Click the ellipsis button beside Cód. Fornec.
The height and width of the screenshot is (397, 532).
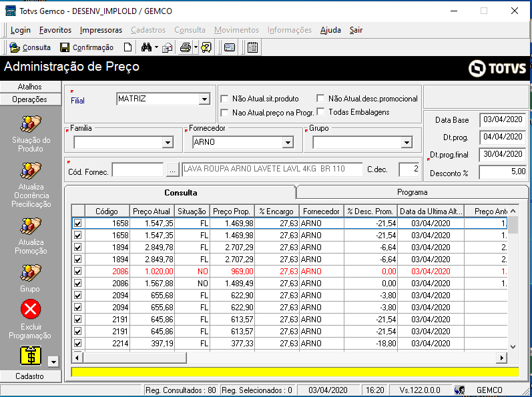click(172, 169)
